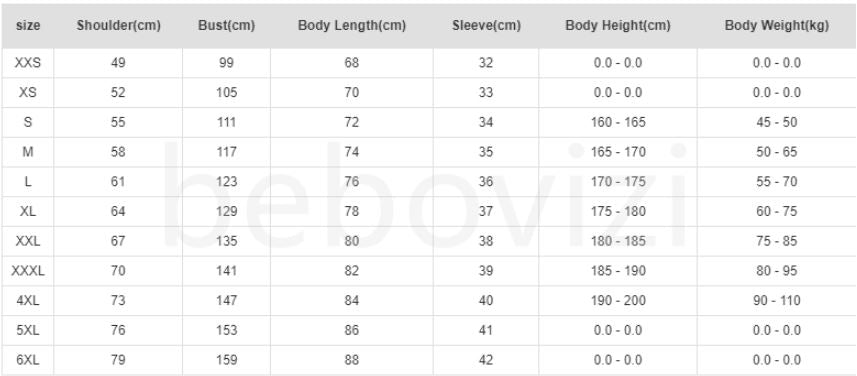The image size is (857, 376).
Task: Click the "size" column header
Action: click(x=28, y=26)
